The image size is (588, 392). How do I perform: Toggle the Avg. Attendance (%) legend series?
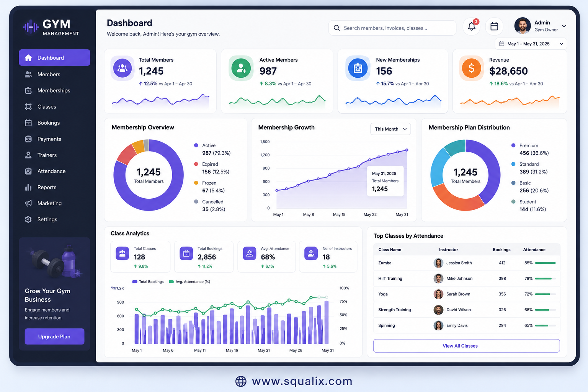point(189,282)
